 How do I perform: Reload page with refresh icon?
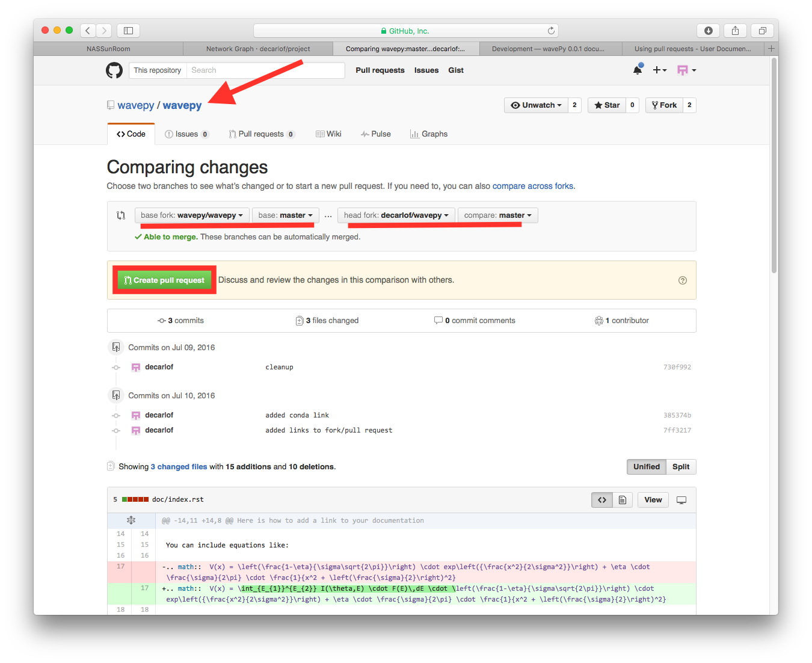[x=551, y=31]
